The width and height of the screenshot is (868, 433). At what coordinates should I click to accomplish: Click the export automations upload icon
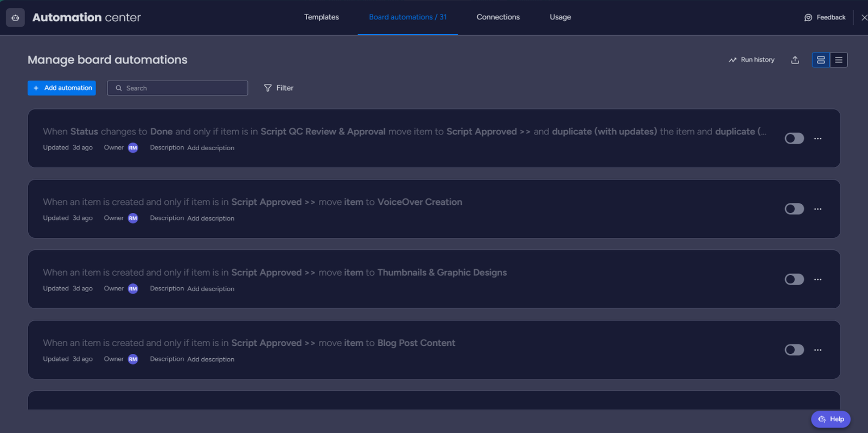(795, 60)
